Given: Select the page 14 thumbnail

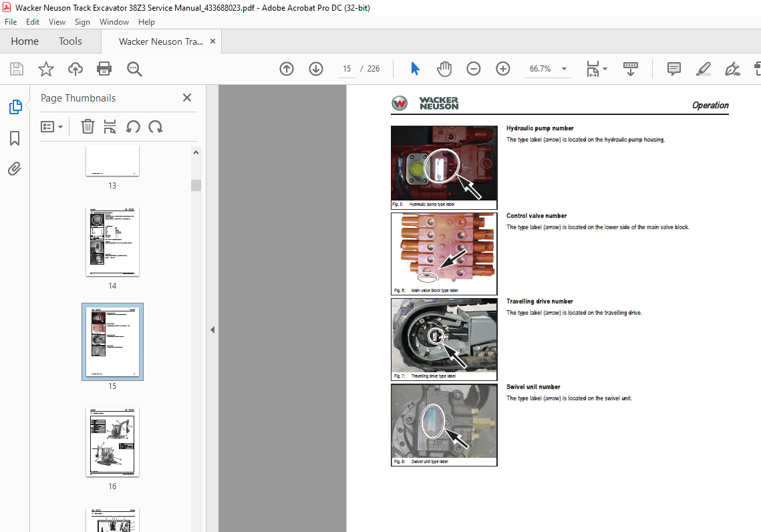Looking at the screenshot, I should pos(113,242).
